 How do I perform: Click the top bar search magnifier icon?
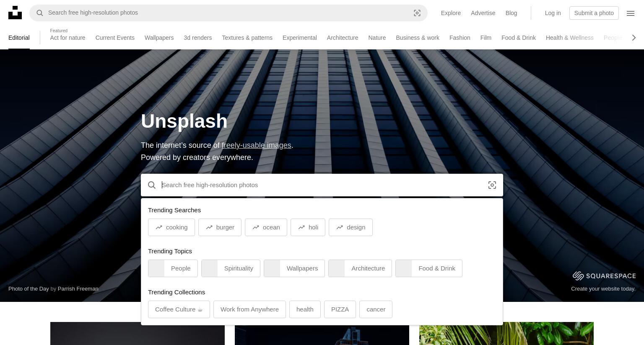coord(40,13)
